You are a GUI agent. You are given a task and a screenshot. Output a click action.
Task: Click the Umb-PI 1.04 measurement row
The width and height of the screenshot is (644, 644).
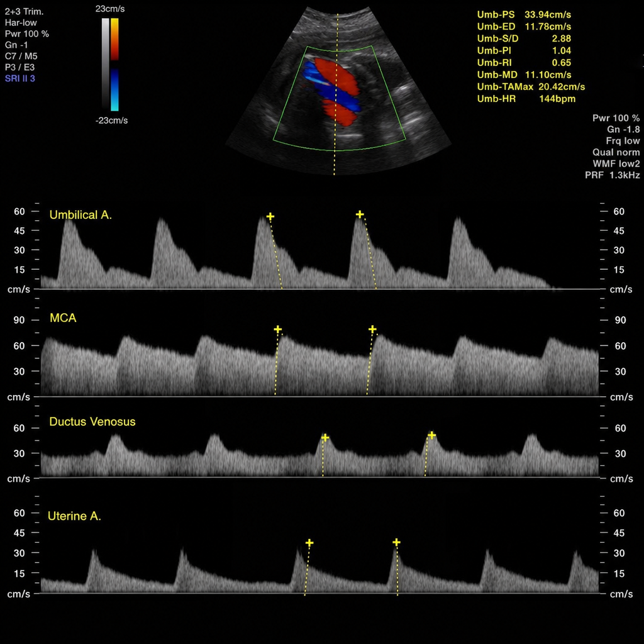tap(524, 50)
